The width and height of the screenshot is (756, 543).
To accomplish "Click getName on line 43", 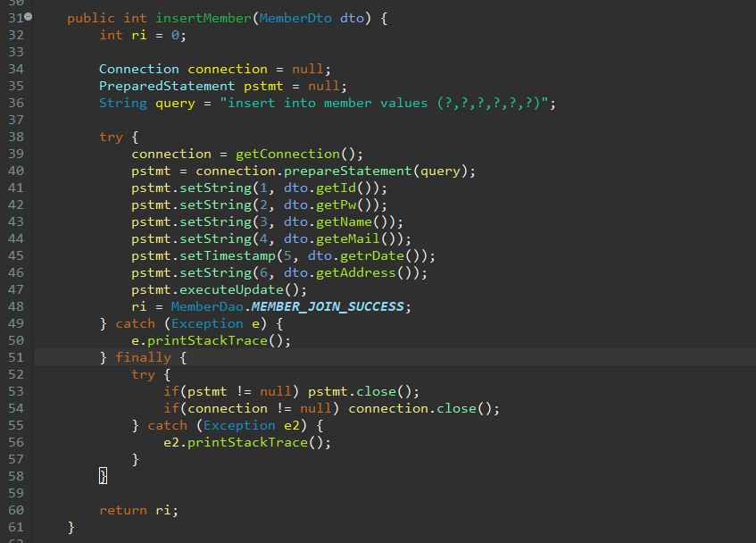I will [x=344, y=221].
